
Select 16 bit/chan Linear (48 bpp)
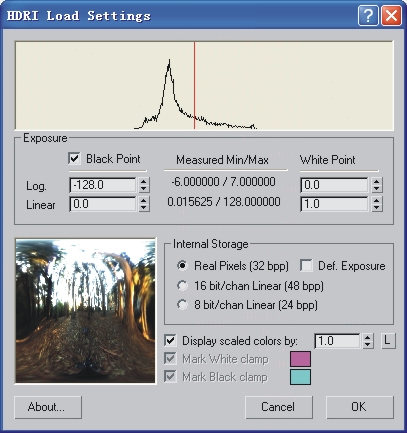(182, 285)
